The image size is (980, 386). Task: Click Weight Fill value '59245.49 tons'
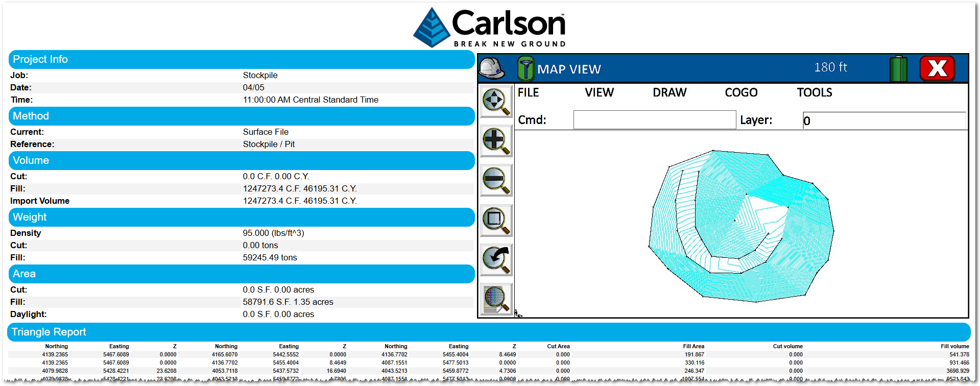pyautogui.click(x=270, y=257)
